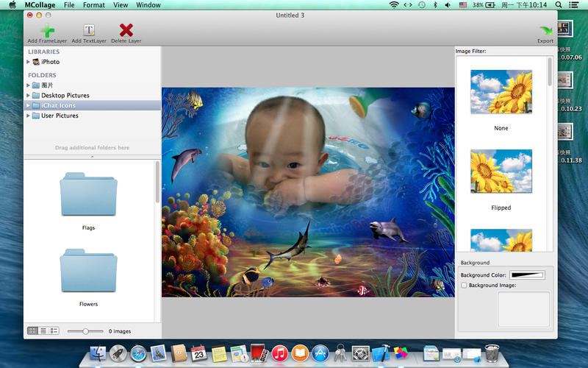This screenshot has height=368, width=588.
Task: Click the Add TextLayer icon
Action: (x=89, y=30)
